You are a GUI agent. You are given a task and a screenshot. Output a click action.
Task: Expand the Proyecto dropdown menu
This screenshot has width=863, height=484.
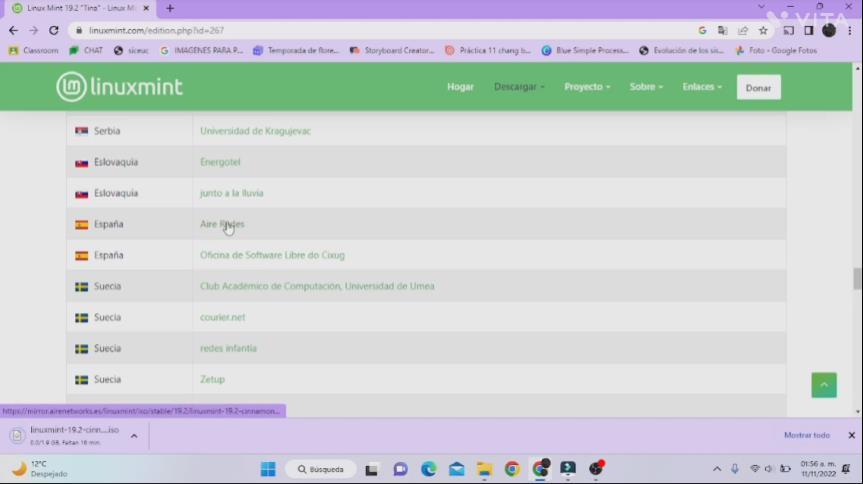[x=587, y=87]
